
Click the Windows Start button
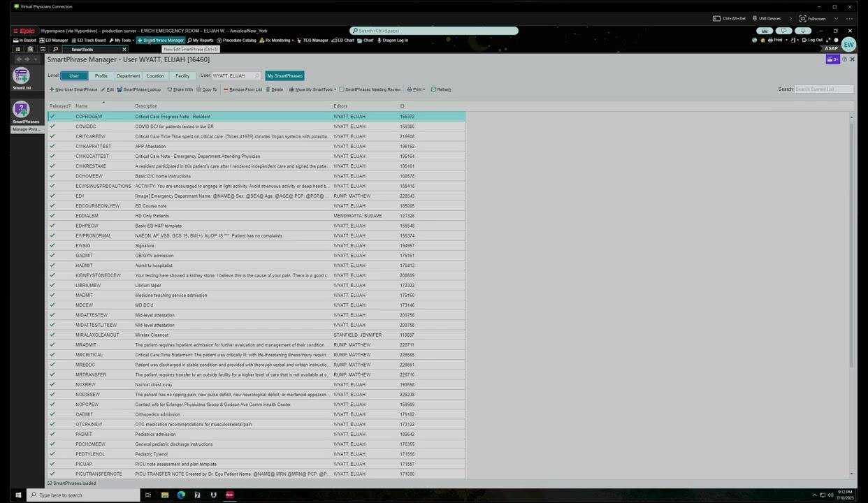click(x=18, y=495)
